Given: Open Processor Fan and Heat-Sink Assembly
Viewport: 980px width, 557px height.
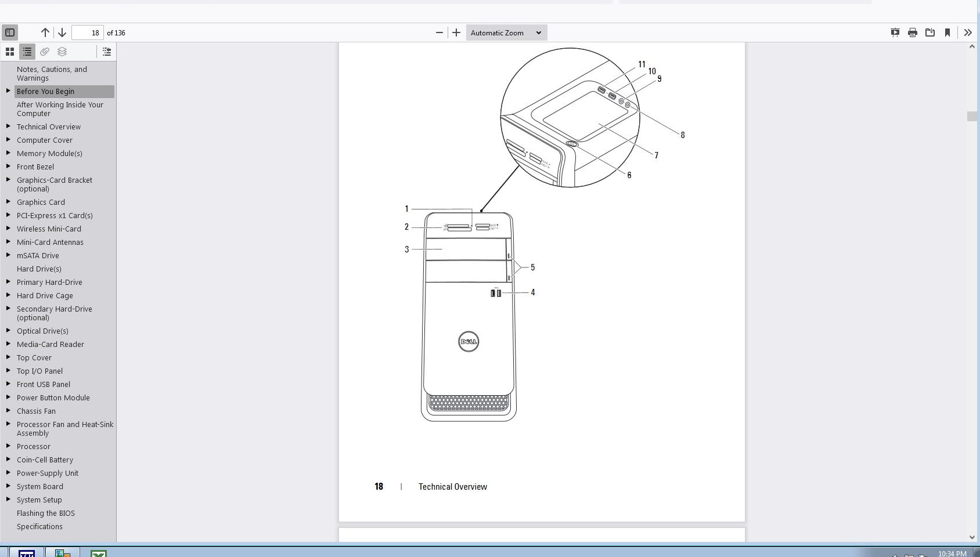Looking at the screenshot, I should click(65, 429).
